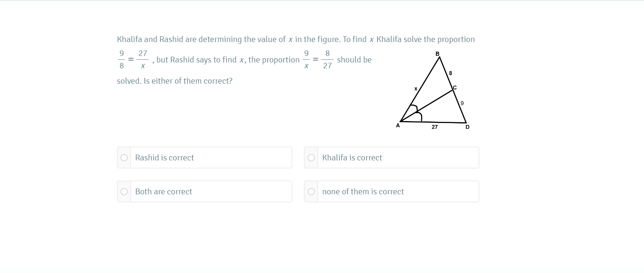Select the radio button for none of them is correct
The image size is (644, 273).
(x=311, y=191)
